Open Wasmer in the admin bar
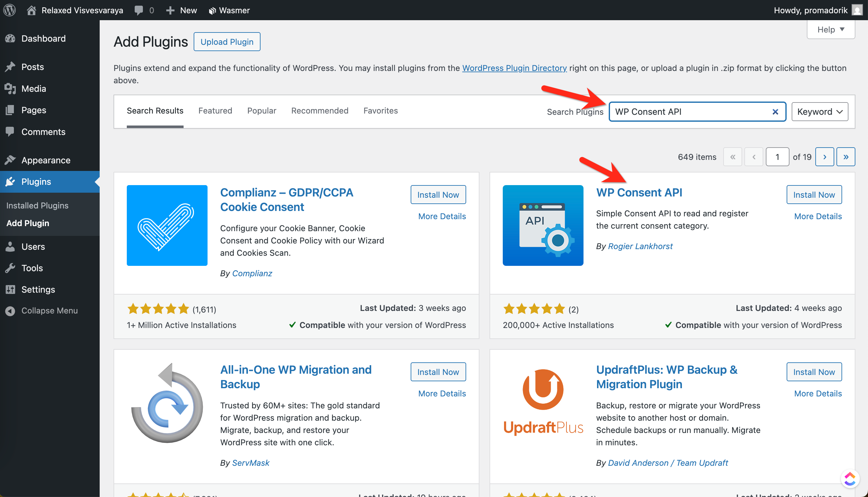Viewport: 868px width, 497px height. tap(229, 10)
